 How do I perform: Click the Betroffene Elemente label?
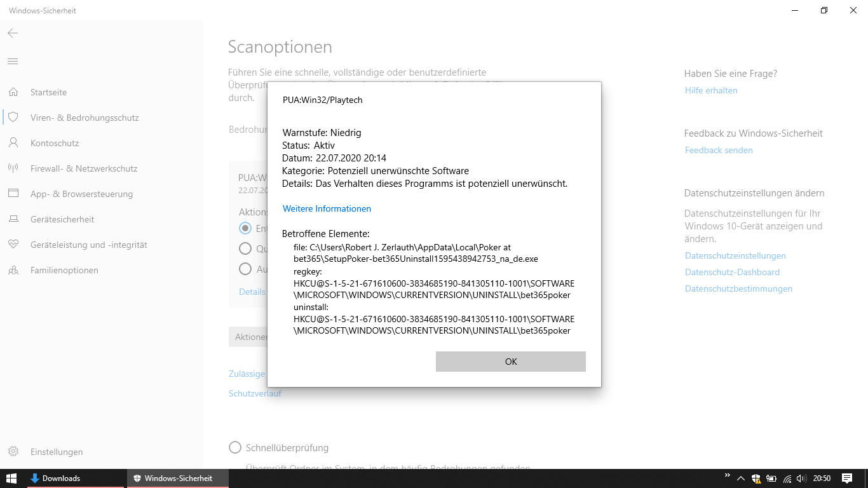(326, 234)
